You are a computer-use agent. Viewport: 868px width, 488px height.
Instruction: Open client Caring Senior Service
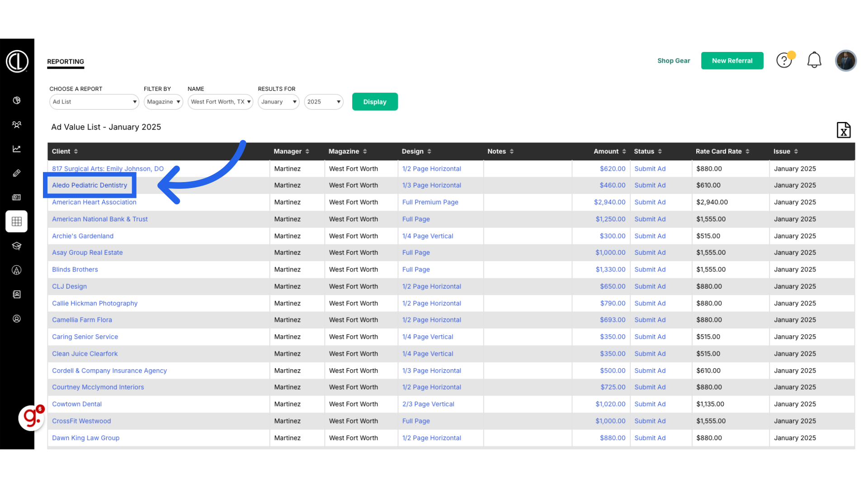(x=85, y=337)
